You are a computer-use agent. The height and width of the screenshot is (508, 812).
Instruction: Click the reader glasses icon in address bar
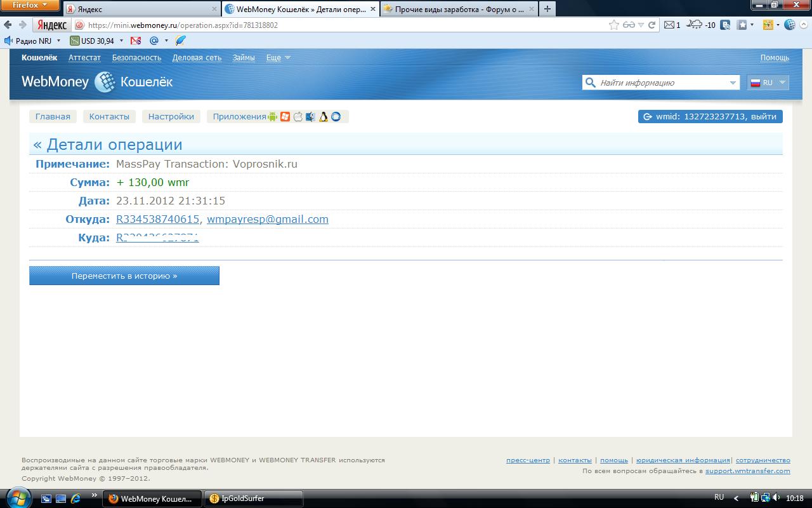[x=629, y=25]
